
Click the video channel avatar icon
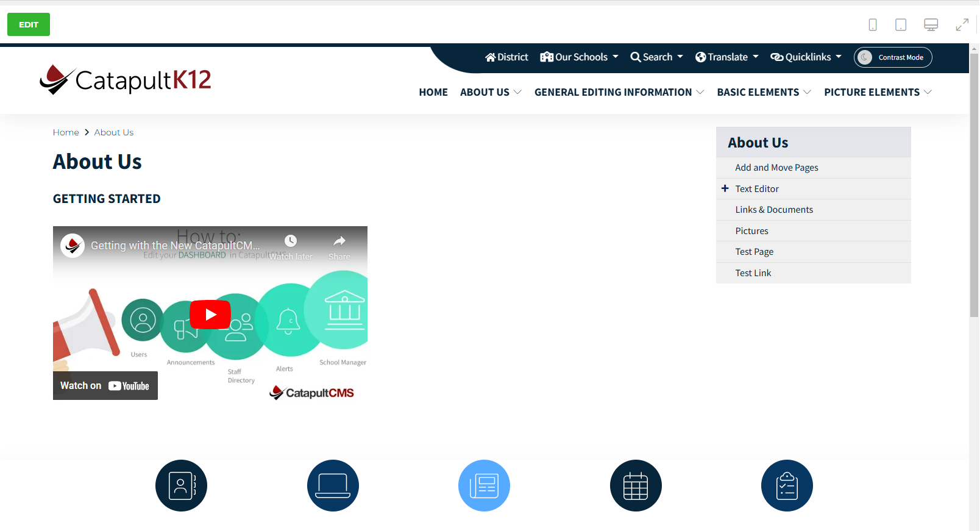pos(73,246)
